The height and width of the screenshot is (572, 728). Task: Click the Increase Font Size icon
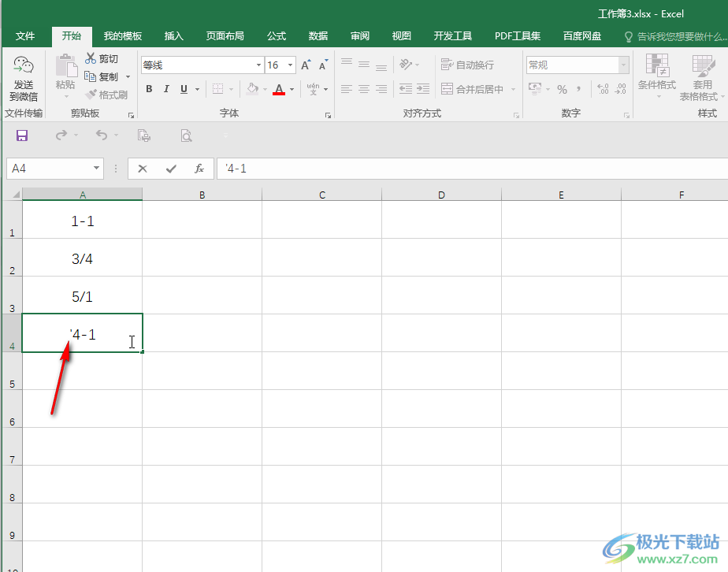point(306,65)
